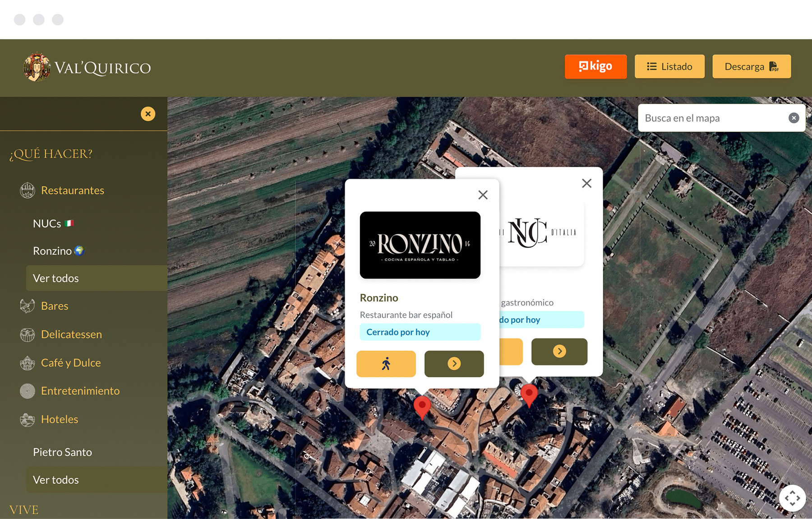Open NUCs restaurant entry

pos(53,223)
